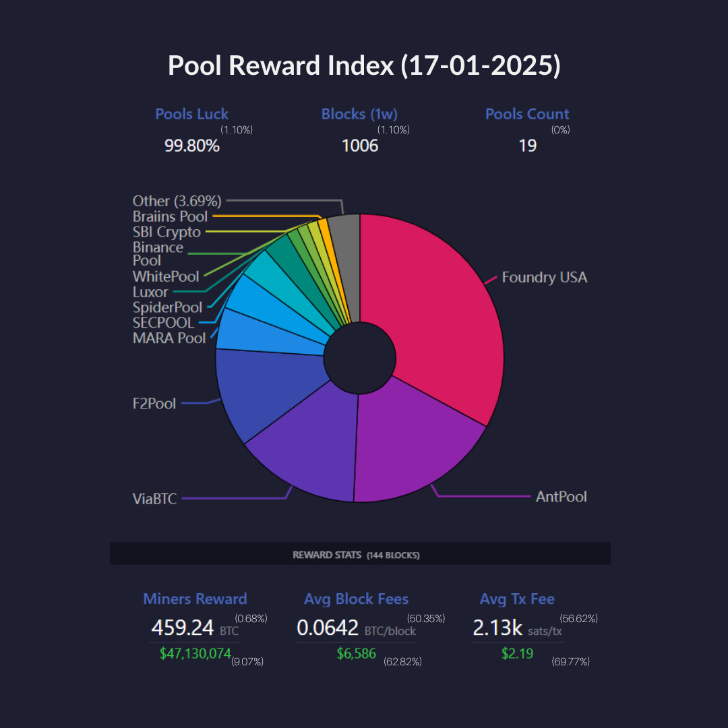Click the (0%) change beside Pools Count

point(560,130)
